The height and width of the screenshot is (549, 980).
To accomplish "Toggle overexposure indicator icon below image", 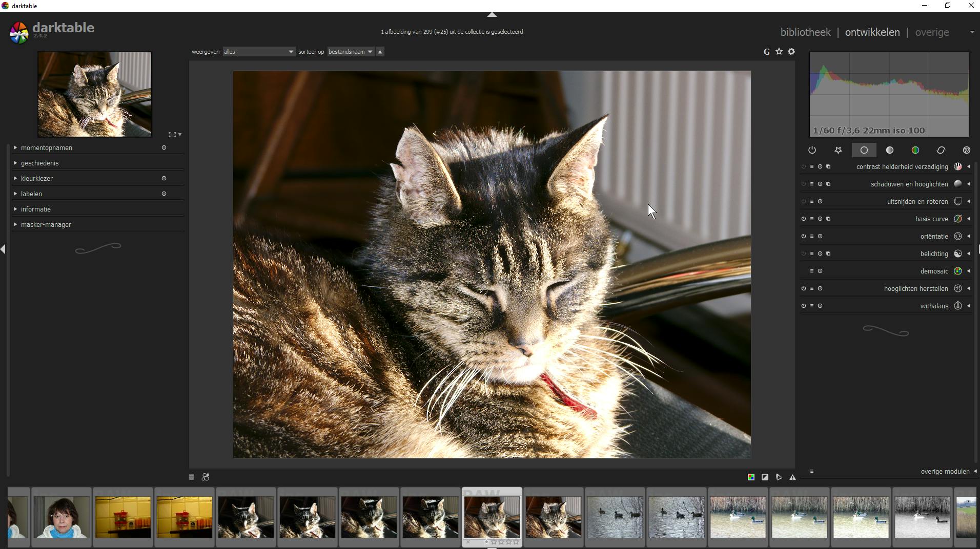I will (x=765, y=477).
